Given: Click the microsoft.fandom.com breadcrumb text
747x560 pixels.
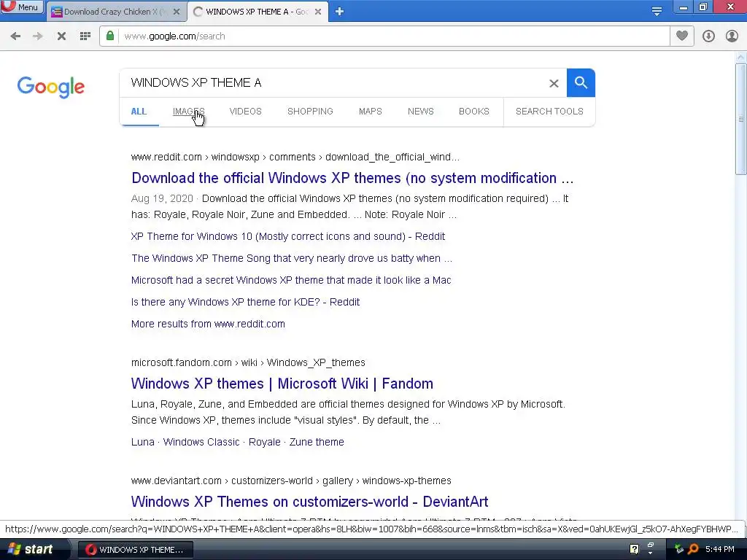Looking at the screenshot, I should coord(182,363).
